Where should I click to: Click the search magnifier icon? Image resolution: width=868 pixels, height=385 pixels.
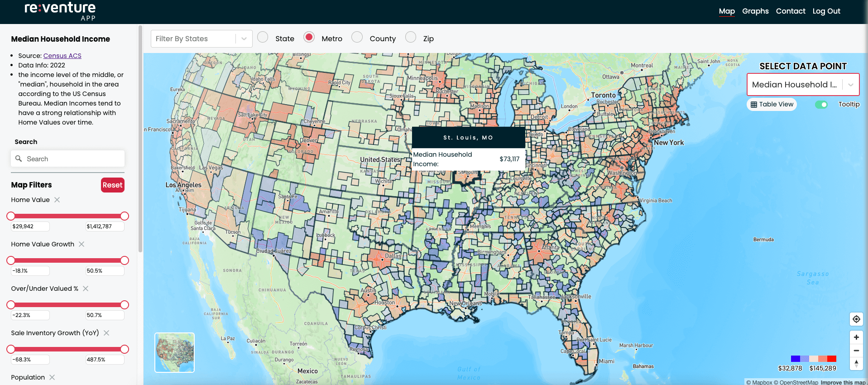(x=19, y=159)
